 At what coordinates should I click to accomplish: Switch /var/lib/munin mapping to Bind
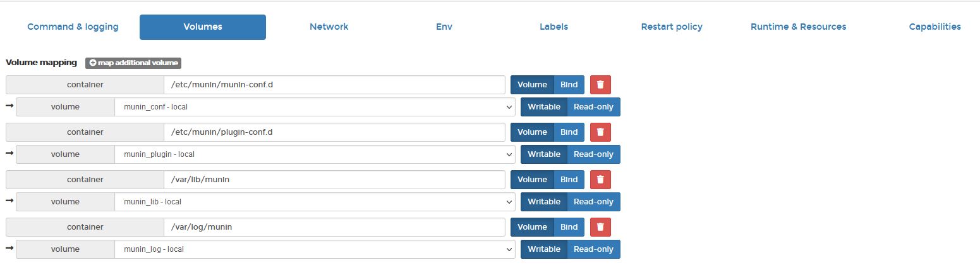[569, 180]
